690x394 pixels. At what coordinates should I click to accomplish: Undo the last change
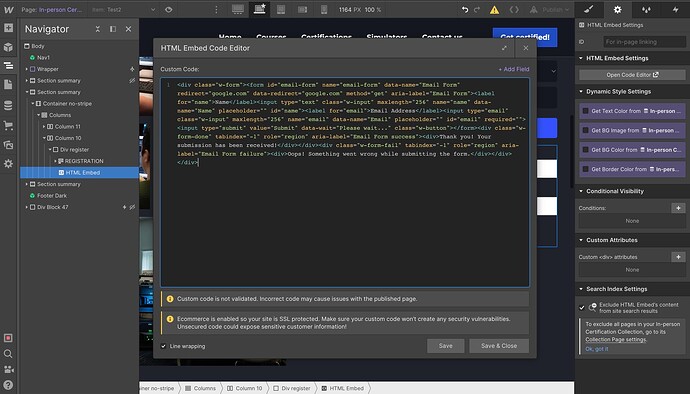point(465,9)
